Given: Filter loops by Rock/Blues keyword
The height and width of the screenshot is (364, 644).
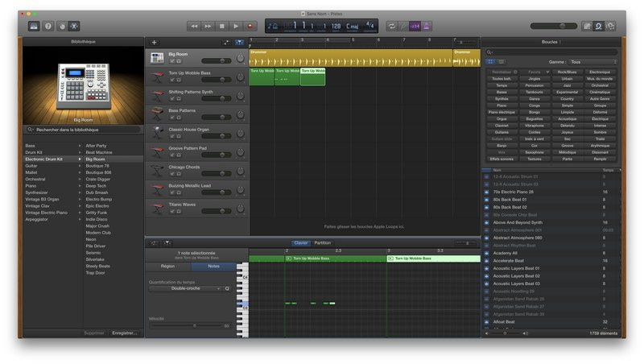Looking at the screenshot, I should 568,72.
